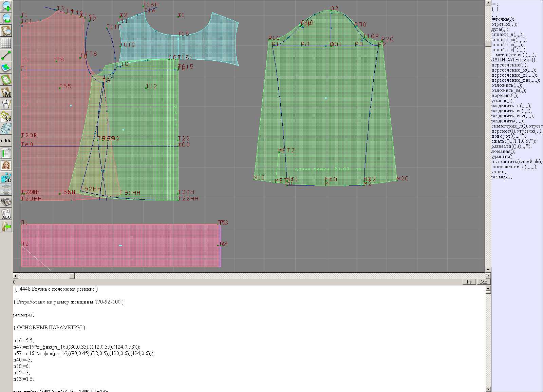543x392 pixels.
Task: Open the 3D view icon
Action: click(x=6, y=177)
